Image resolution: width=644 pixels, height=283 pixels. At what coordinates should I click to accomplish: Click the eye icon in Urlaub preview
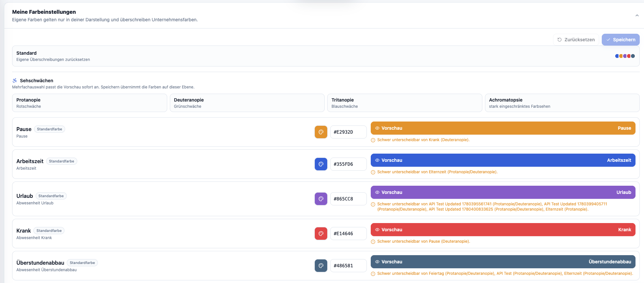coord(377,192)
